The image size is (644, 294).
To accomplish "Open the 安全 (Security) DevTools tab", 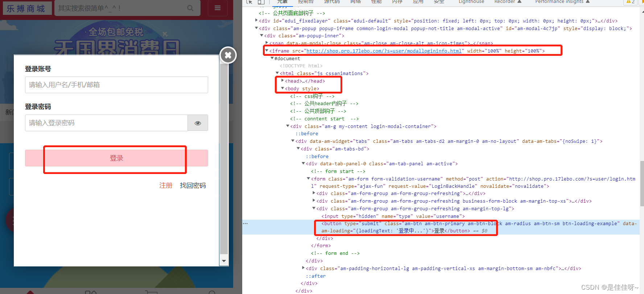I will [x=439, y=2].
